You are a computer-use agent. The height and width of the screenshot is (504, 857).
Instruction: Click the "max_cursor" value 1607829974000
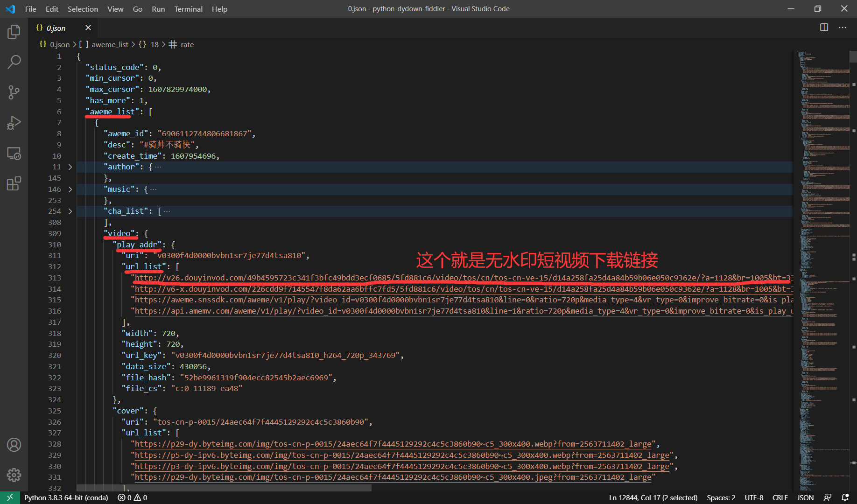tap(177, 90)
